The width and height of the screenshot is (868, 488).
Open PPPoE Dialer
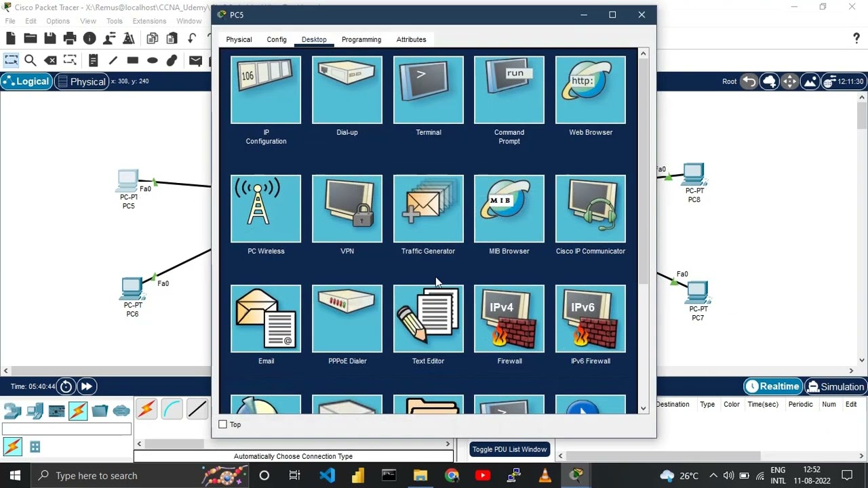click(x=347, y=319)
